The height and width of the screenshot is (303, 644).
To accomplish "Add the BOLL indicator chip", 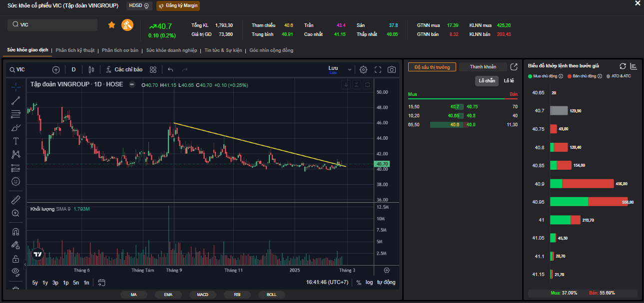I will [x=271, y=295].
